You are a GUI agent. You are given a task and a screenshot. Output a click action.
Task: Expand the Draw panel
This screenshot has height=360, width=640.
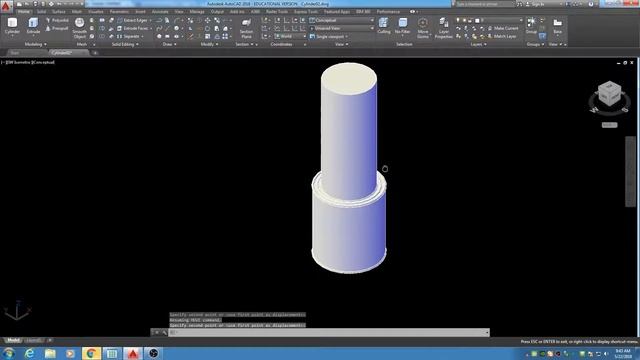[x=169, y=44]
